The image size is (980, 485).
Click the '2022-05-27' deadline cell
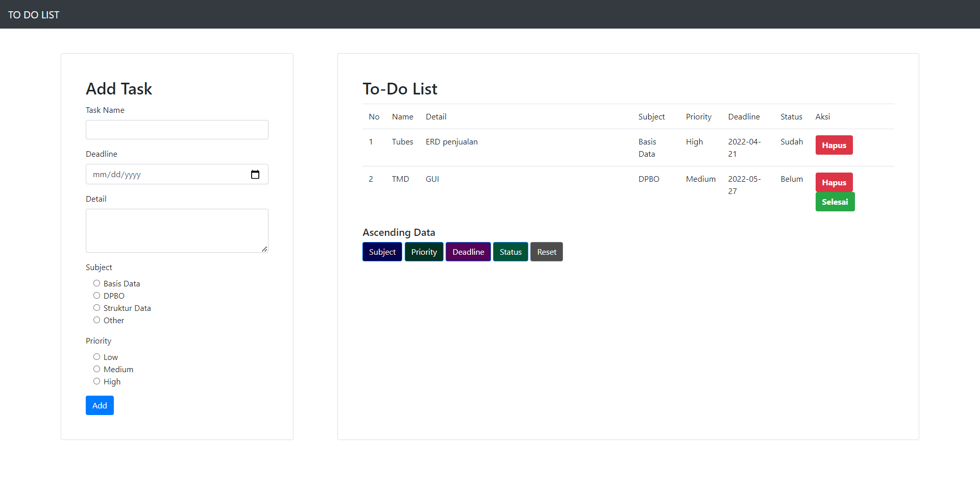click(744, 185)
